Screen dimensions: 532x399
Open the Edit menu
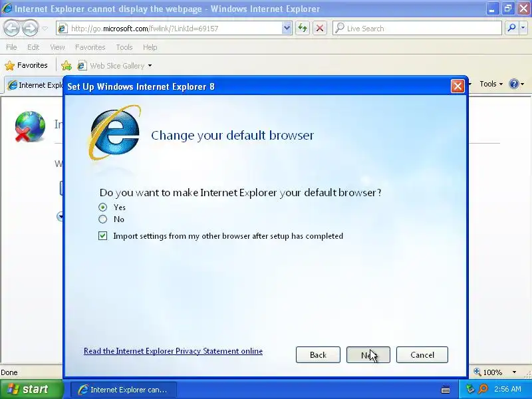point(33,47)
